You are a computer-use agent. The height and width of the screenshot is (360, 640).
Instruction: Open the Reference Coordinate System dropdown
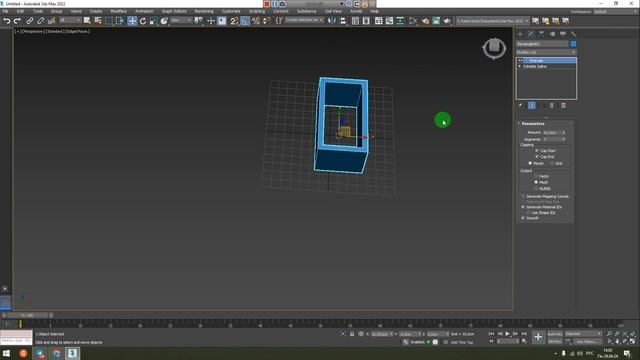[181, 20]
